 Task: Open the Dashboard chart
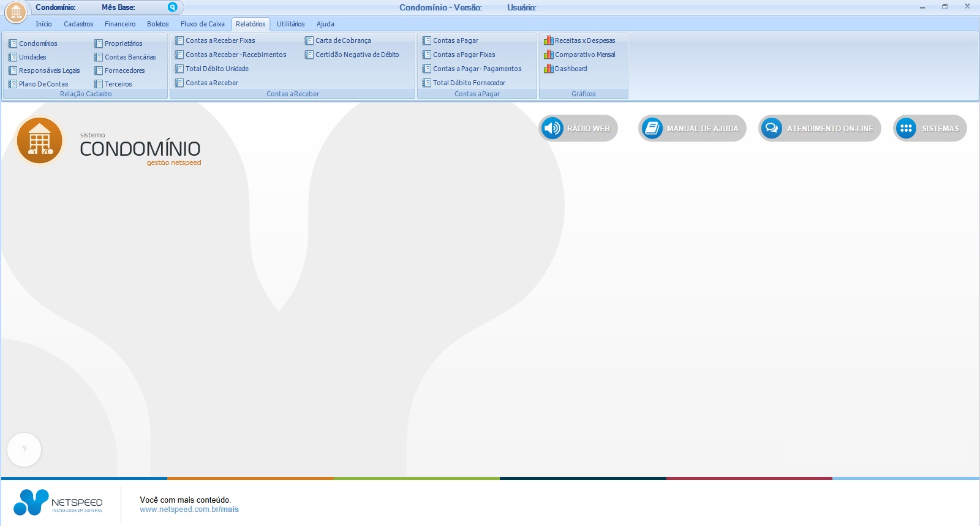click(566, 69)
